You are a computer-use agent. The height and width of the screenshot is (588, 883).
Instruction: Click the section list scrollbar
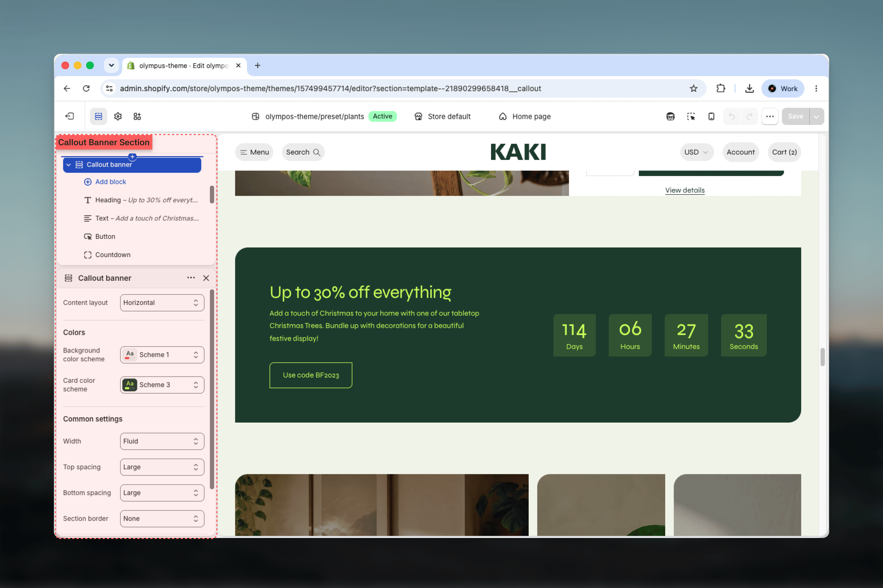coord(212,194)
